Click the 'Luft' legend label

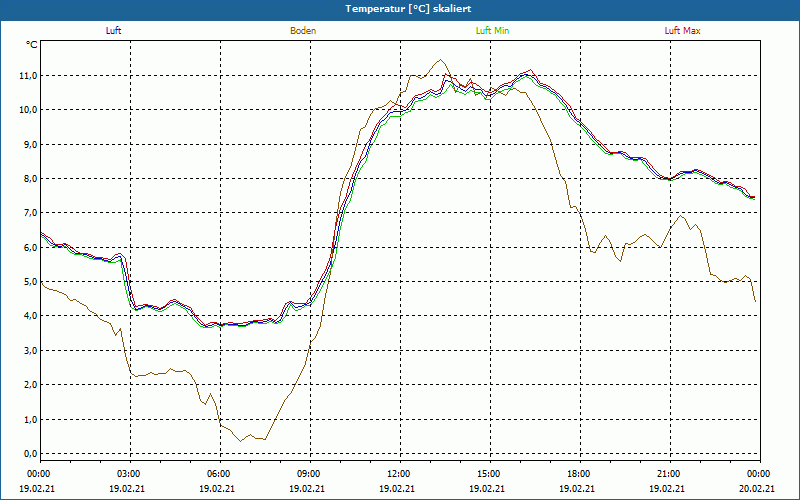[113, 31]
